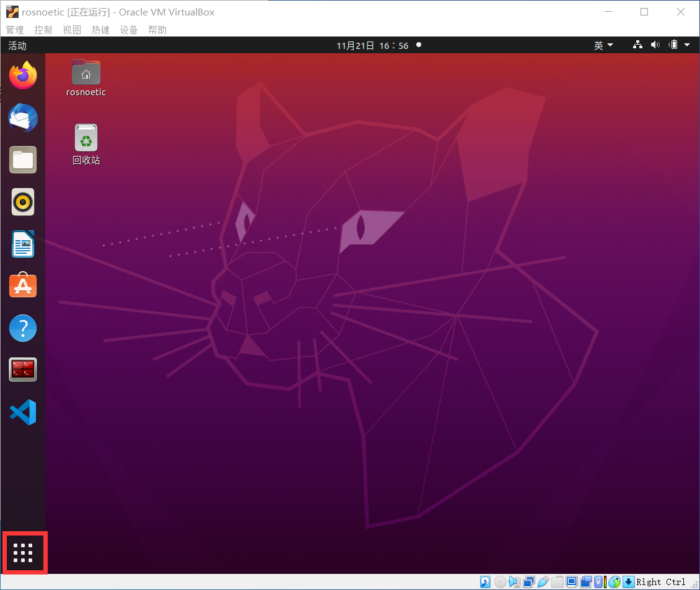This screenshot has width=700, height=590.
Task: Open Ubuntu Software store
Action: tap(23, 285)
